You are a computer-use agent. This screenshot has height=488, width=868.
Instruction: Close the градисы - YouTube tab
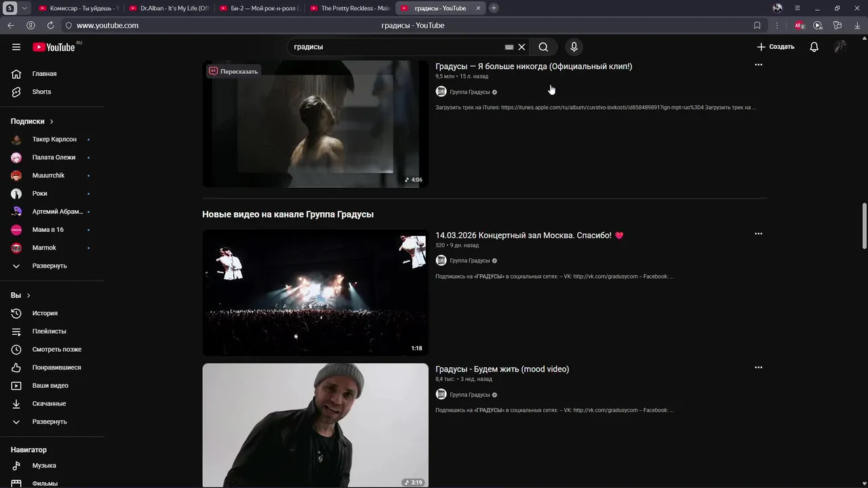click(478, 8)
